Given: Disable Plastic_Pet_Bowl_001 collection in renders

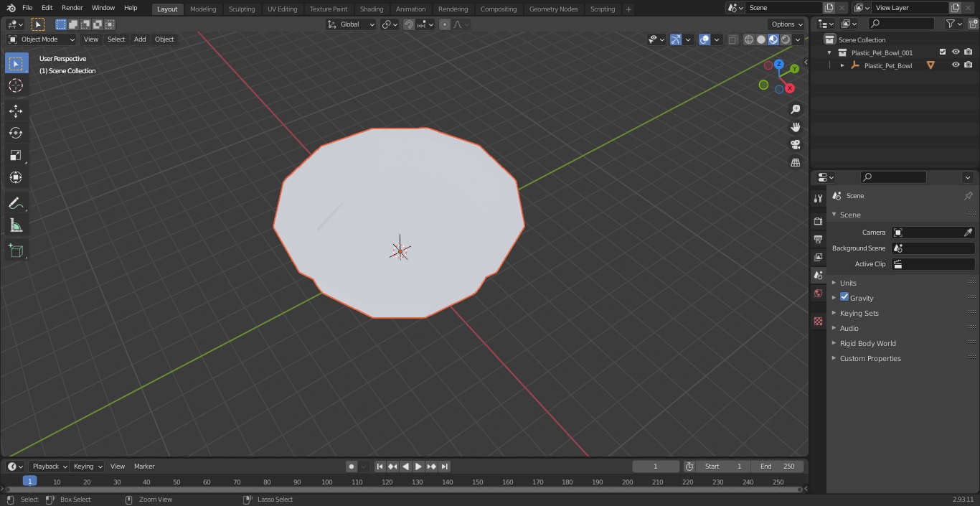Looking at the screenshot, I should [x=969, y=52].
